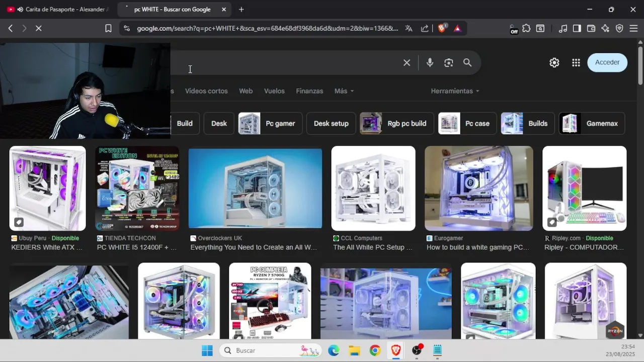Click the share page icon
Image resolution: width=644 pixels, height=362 pixels.
[x=425, y=29]
